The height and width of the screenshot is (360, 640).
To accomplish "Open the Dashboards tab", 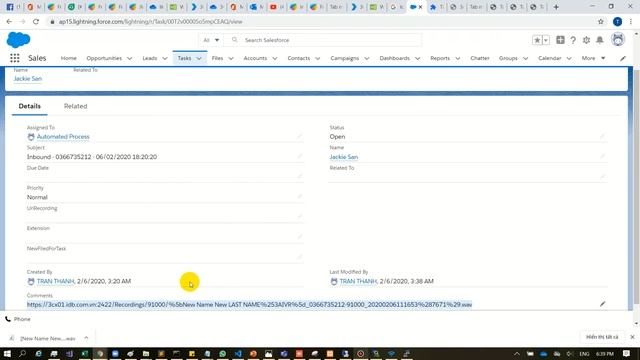I will tap(395, 58).
